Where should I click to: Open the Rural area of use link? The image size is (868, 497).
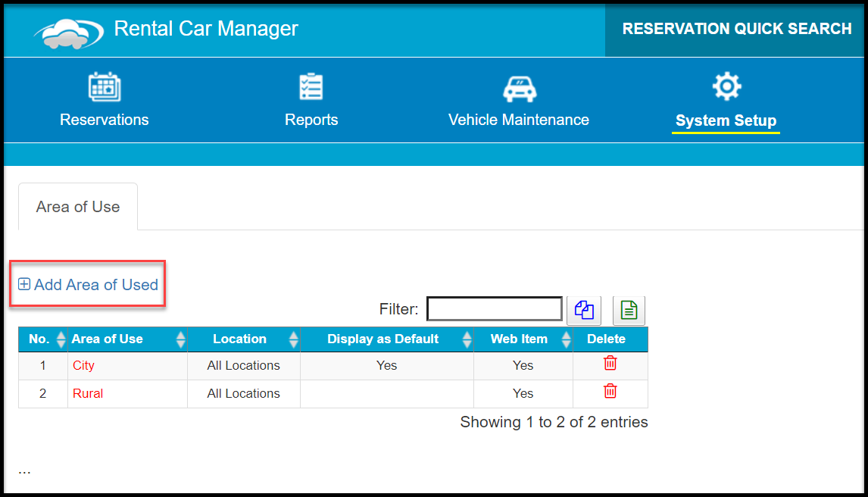(x=87, y=393)
